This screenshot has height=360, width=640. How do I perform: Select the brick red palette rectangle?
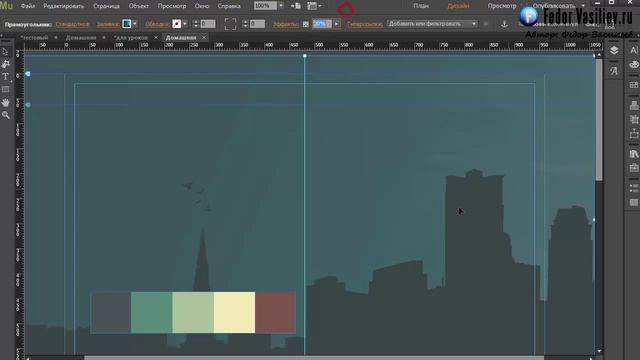click(276, 312)
